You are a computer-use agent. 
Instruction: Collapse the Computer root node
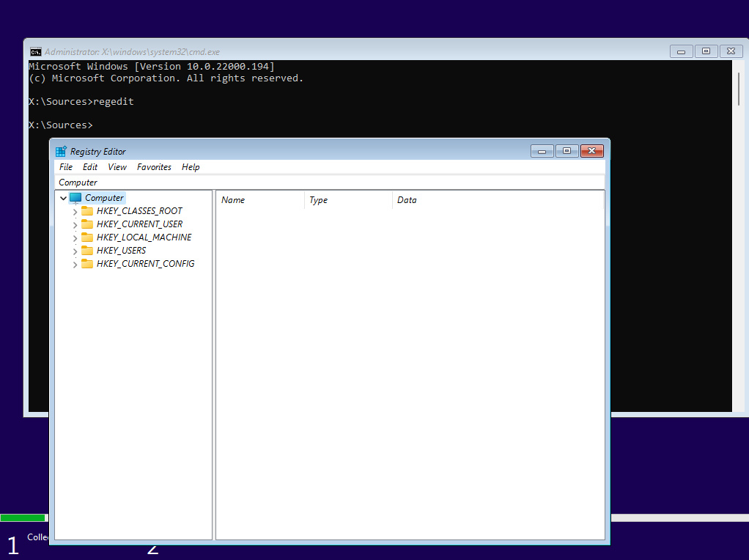[x=63, y=198]
